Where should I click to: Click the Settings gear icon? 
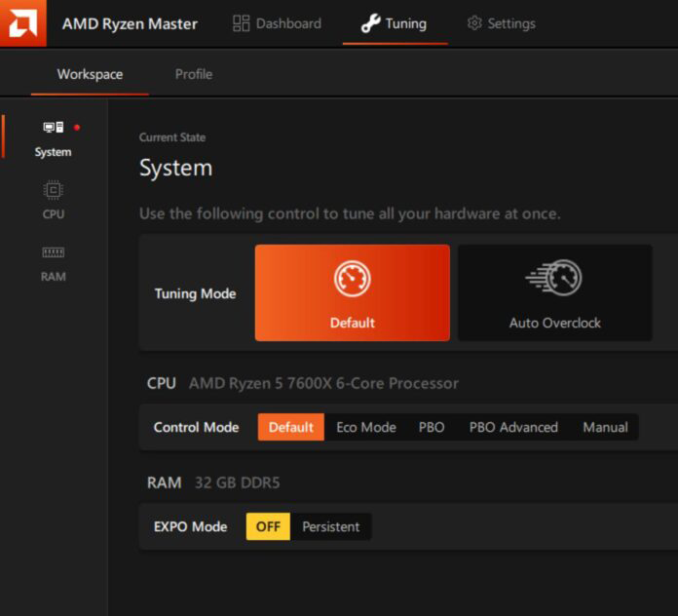pos(474,23)
